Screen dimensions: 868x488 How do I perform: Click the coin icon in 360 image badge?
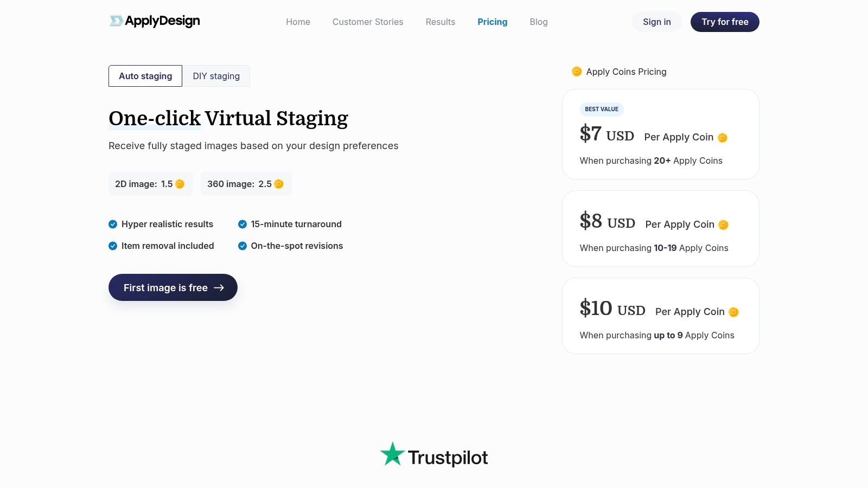pyautogui.click(x=279, y=184)
